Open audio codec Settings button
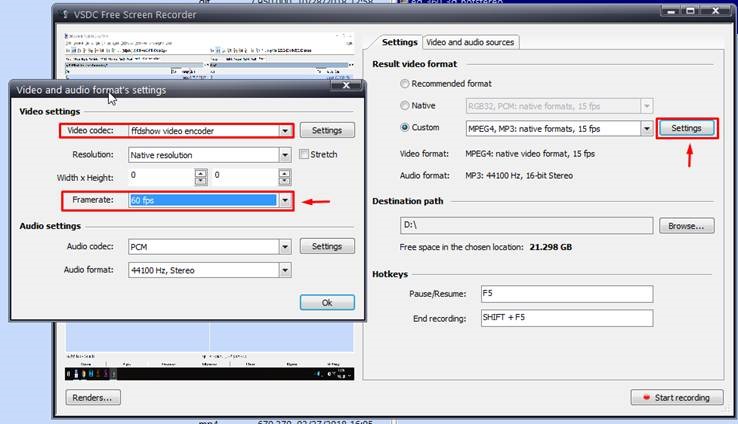Image resolution: width=738 pixels, height=424 pixels. coord(327,246)
